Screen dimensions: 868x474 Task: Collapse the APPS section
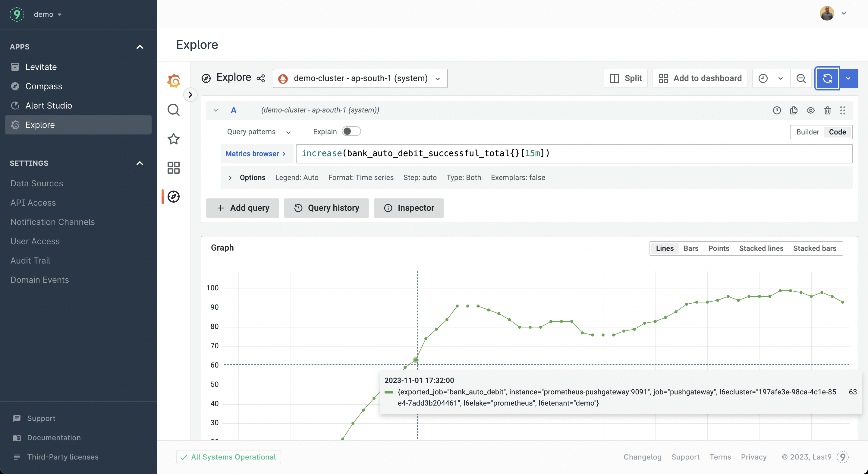(x=140, y=47)
